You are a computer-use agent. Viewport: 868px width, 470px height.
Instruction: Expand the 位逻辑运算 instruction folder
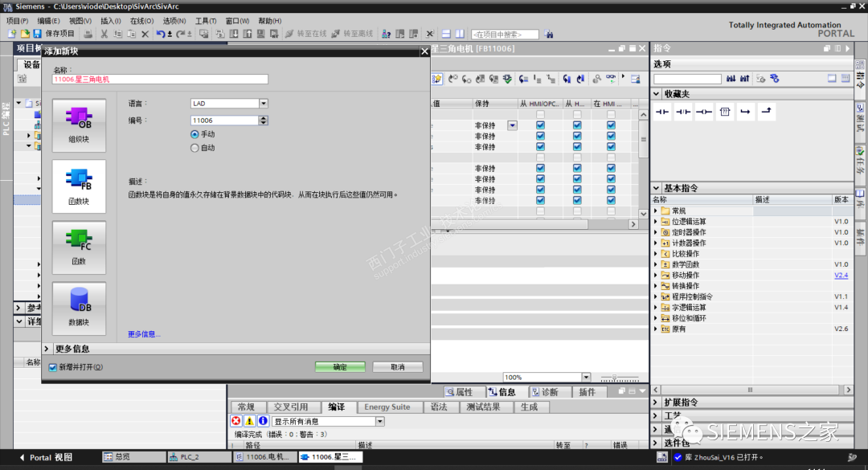point(656,221)
